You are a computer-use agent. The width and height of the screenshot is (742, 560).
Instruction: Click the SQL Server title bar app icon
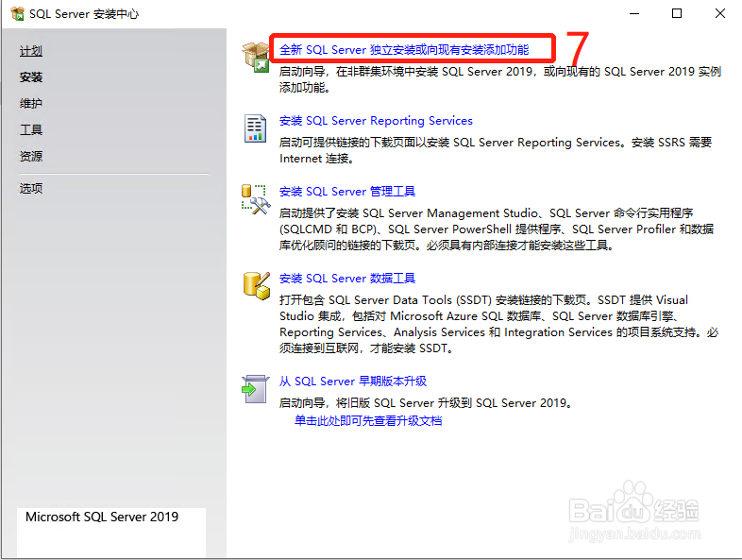[17, 14]
